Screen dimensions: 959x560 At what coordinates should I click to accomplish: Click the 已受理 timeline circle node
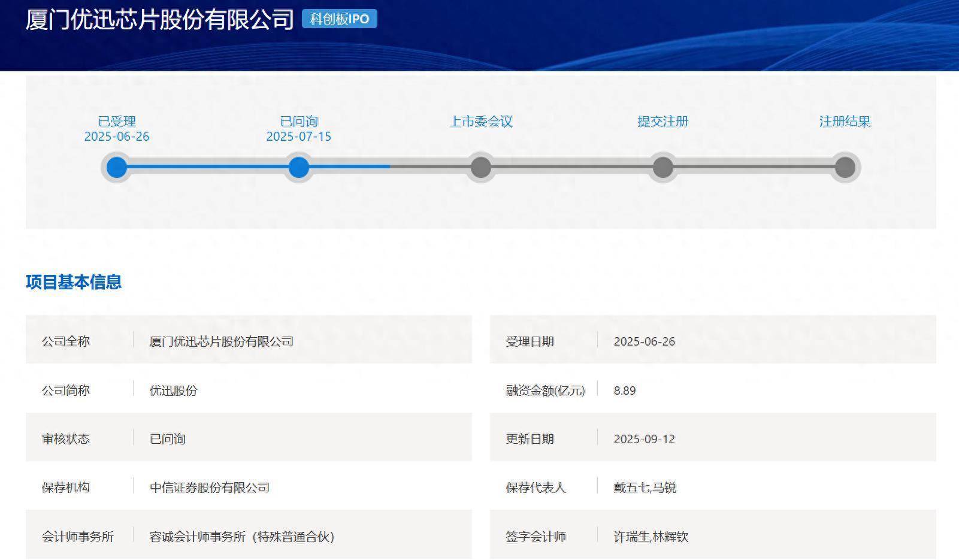(x=117, y=167)
